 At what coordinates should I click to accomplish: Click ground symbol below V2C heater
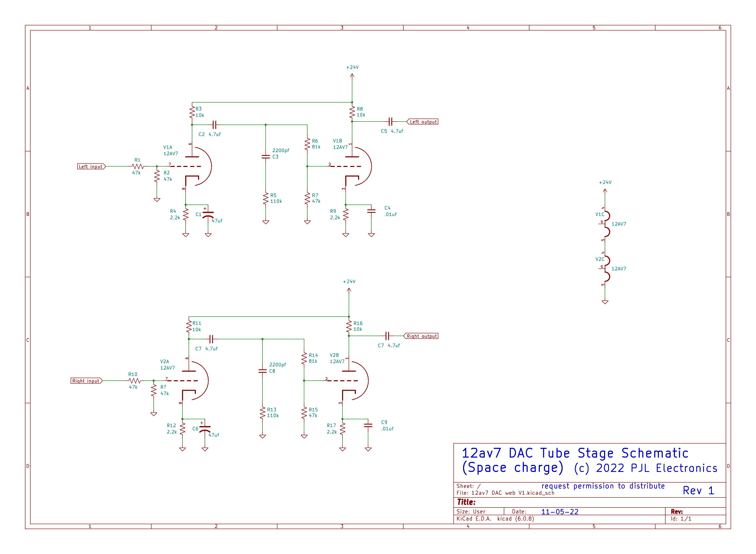[x=605, y=302]
